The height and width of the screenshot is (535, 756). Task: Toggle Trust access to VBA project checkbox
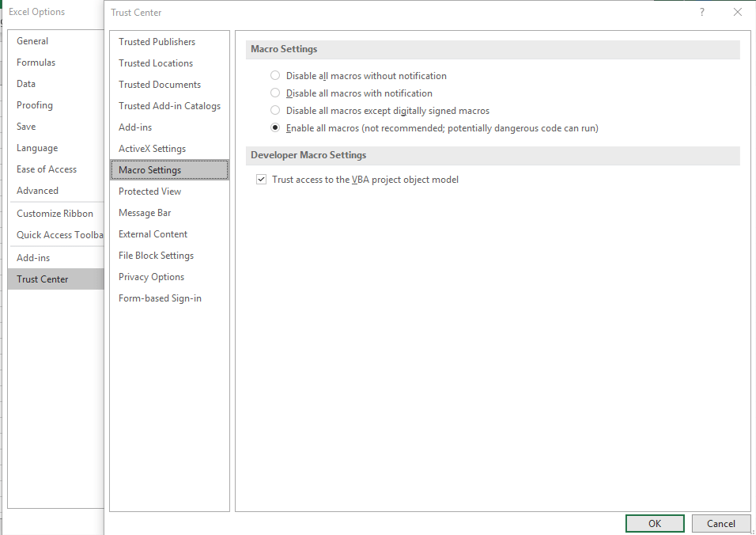[261, 180]
